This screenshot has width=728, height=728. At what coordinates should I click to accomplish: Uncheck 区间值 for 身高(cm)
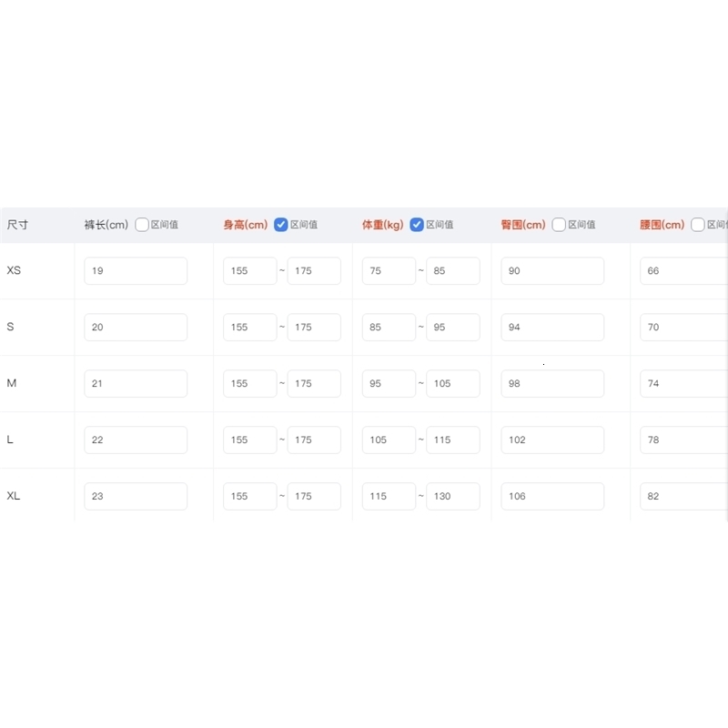click(281, 225)
